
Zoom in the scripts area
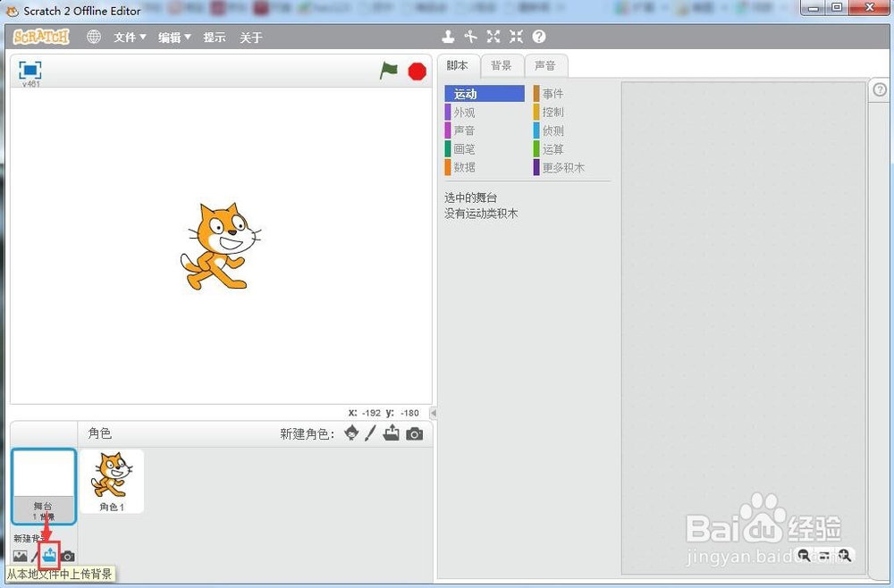coord(845,555)
